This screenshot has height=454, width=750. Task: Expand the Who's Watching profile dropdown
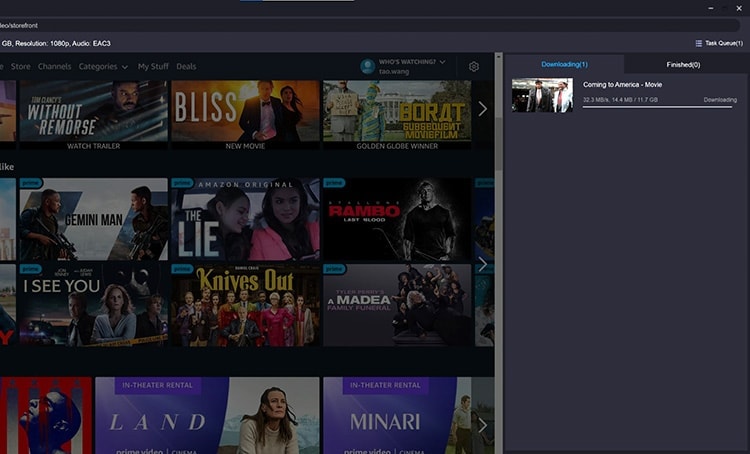click(442, 62)
